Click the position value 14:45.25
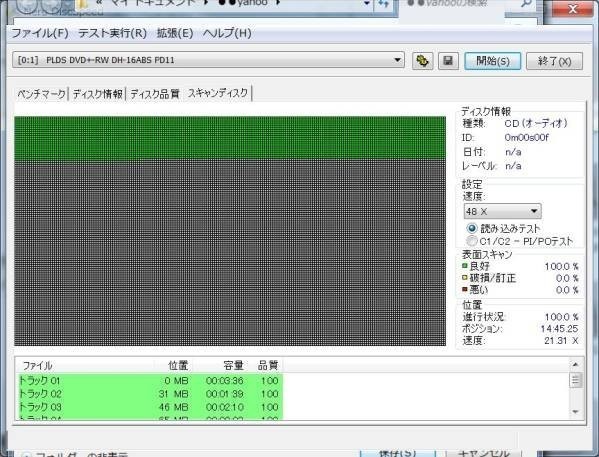Viewport: 599px width, 457px height. (x=559, y=329)
